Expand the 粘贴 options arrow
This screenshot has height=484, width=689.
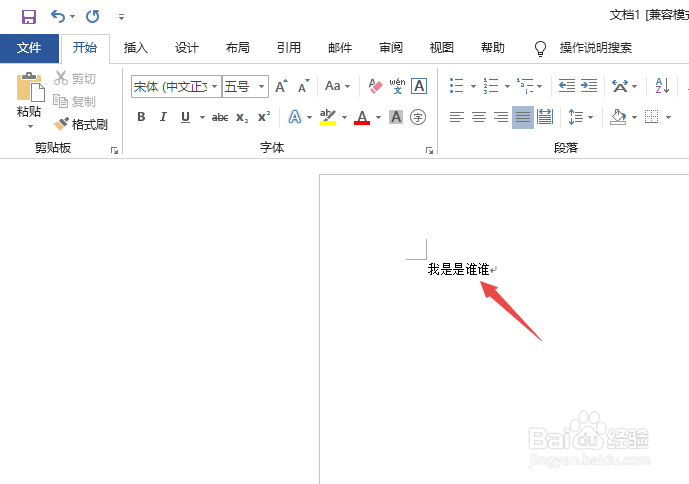click(x=30, y=127)
